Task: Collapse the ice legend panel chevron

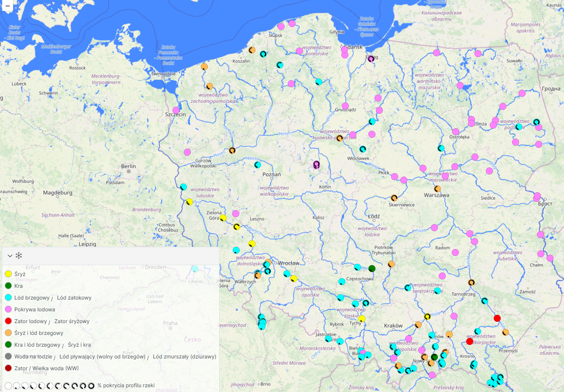Action: 10,256
